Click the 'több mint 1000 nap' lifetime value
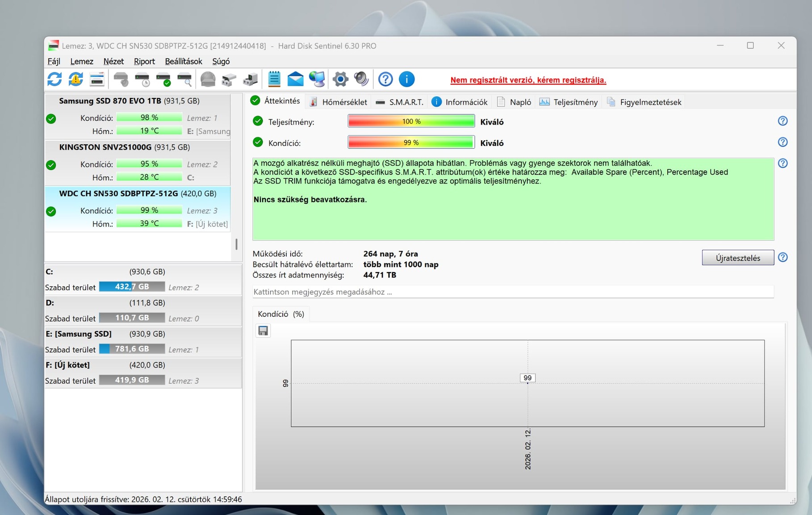Viewport: 812px width, 515px height. (x=401, y=264)
